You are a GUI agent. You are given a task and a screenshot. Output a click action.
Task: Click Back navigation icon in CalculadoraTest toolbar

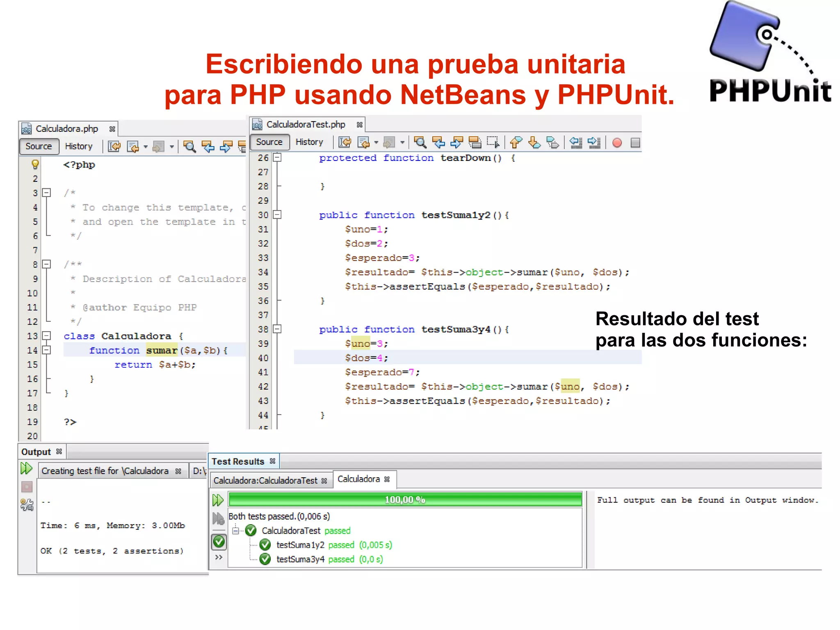point(363,142)
